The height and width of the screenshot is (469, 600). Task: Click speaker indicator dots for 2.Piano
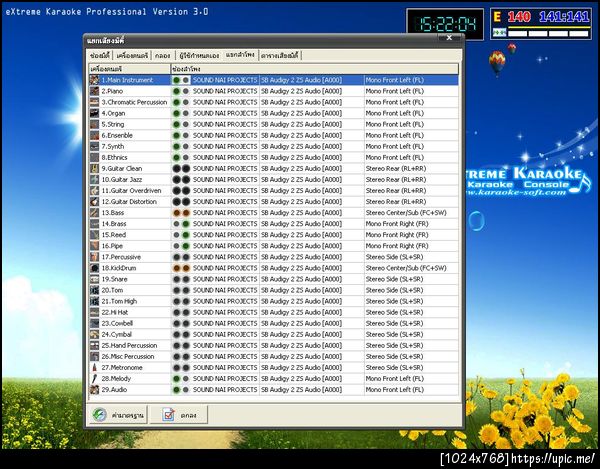coord(181,91)
